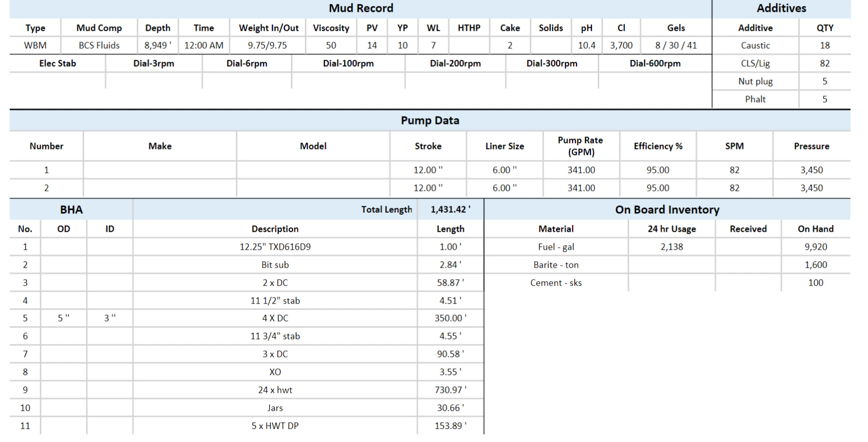Click the 'Barite - ton' material
This screenshot has height=442, width=868.
tap(556, 265)
